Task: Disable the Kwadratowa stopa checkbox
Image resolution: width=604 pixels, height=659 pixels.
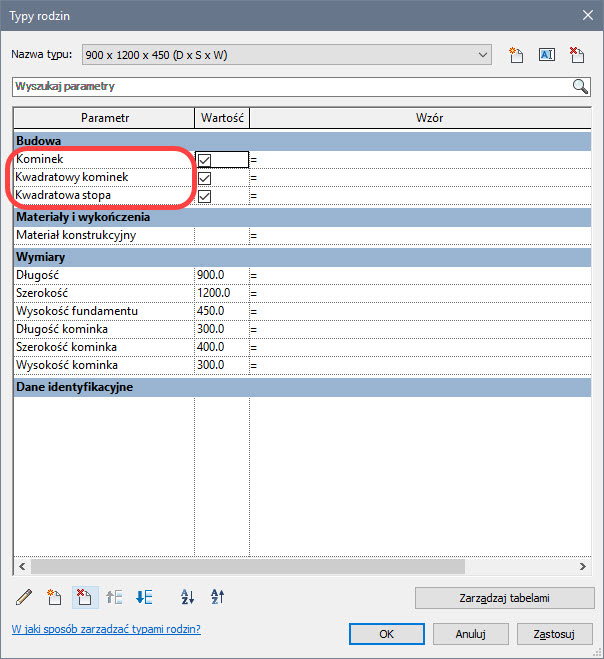Action: [204, 195]
